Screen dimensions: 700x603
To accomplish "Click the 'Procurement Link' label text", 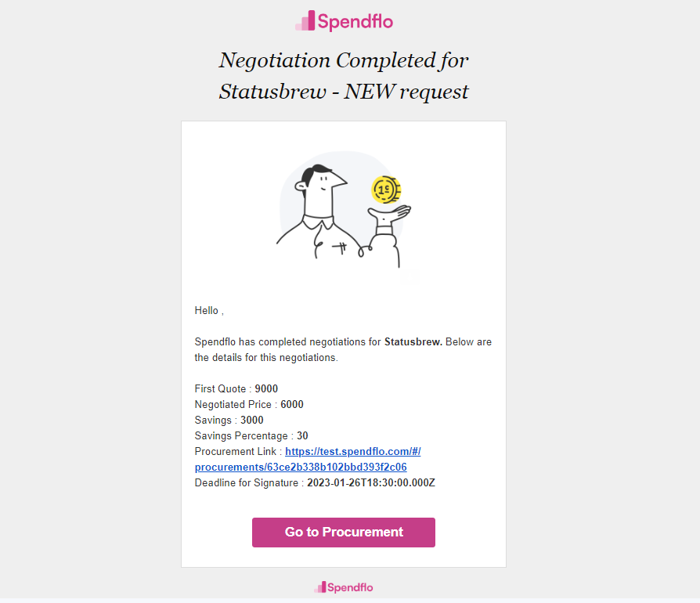I will click(235, 452).
